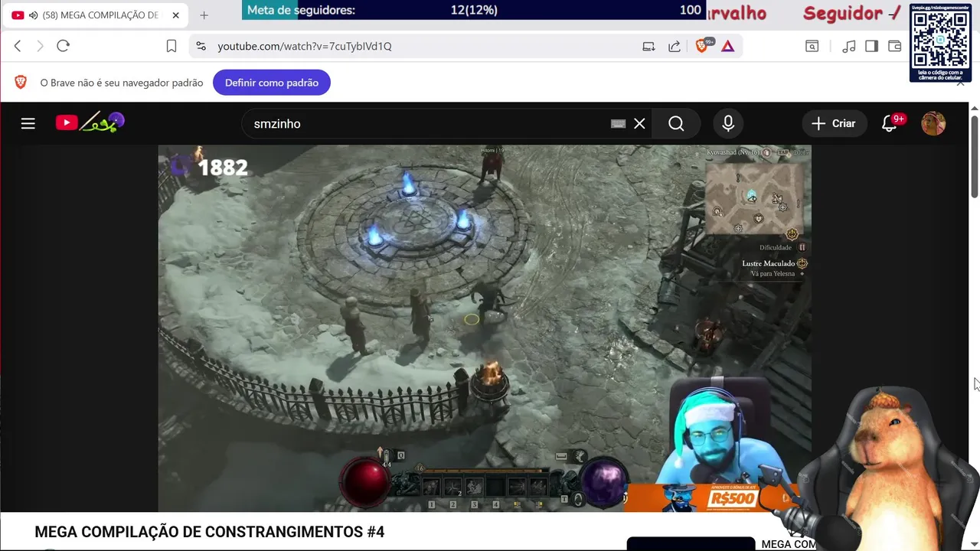Open a new browser tab

tap(204, 15)
